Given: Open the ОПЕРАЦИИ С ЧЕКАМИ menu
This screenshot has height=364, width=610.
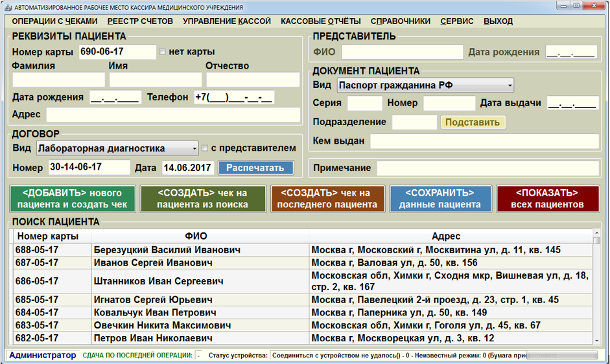Looking at the screenshot, I should coord(54,21).
